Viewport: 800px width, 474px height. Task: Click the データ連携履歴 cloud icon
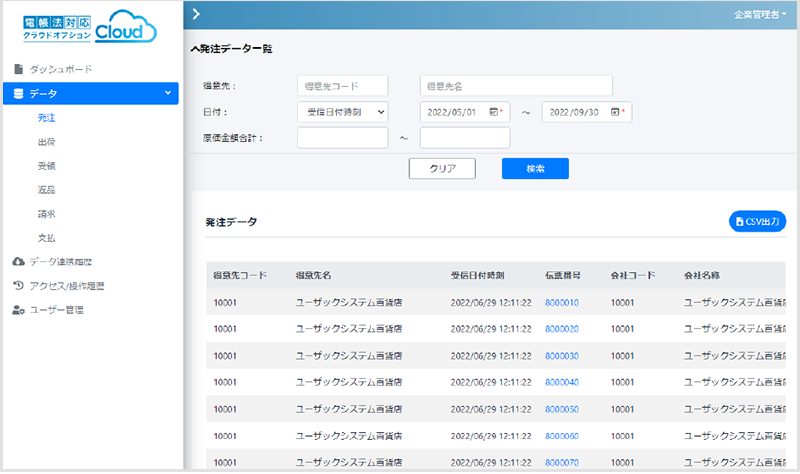coord(19,262)
